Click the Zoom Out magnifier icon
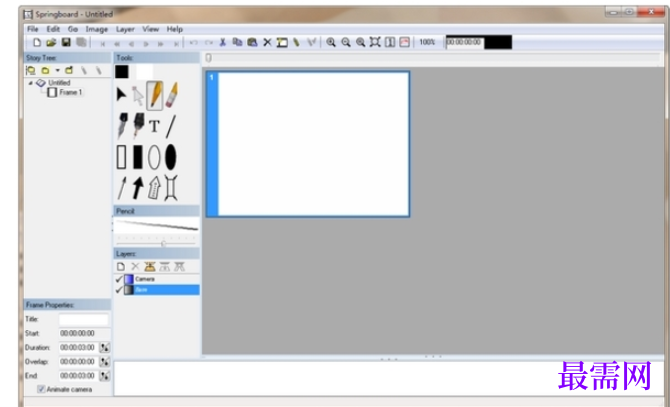This screenshot has width=670, height=407. pos(346,42)
